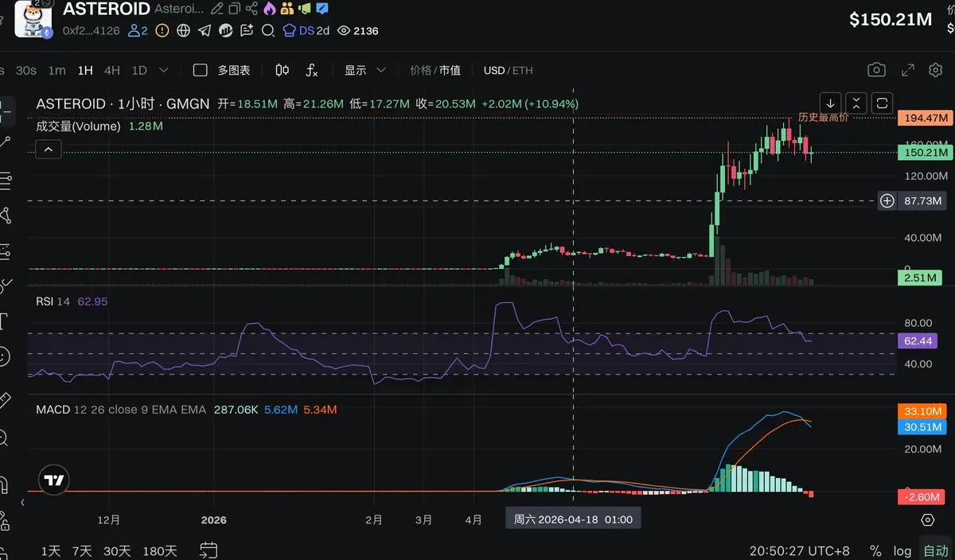The image size is (955, 560).
Task: Select the text drawing tool
Action: point(4,321)
